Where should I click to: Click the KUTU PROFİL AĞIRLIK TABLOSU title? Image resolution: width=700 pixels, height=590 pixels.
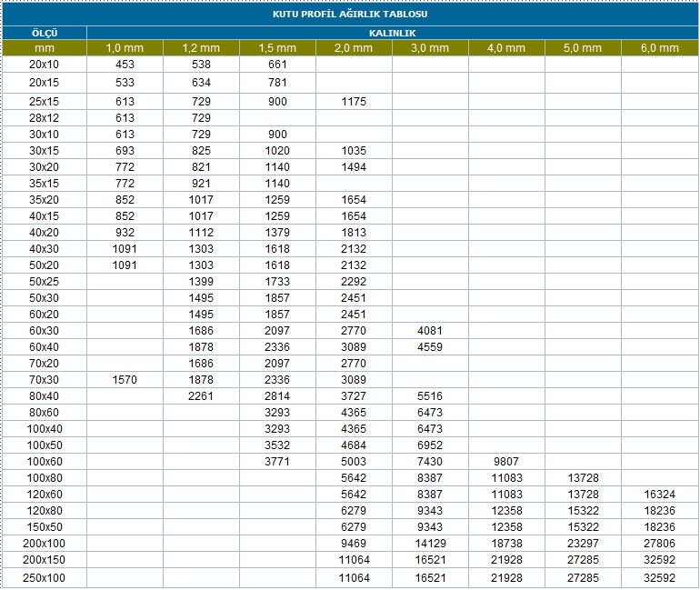[x=350, y=15]
